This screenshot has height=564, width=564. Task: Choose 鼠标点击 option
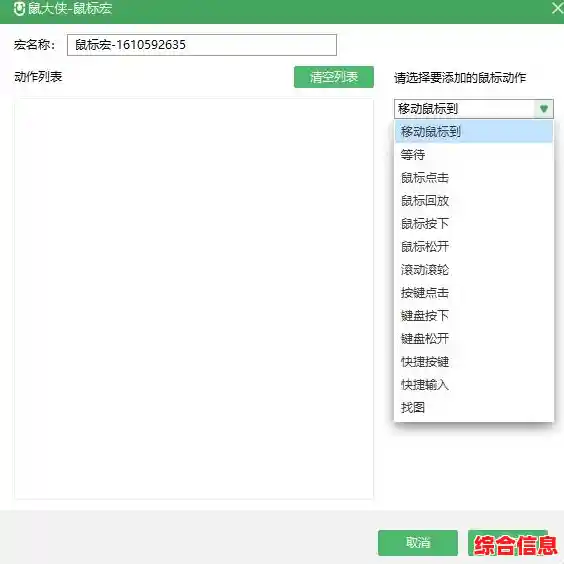click(474, 178)
